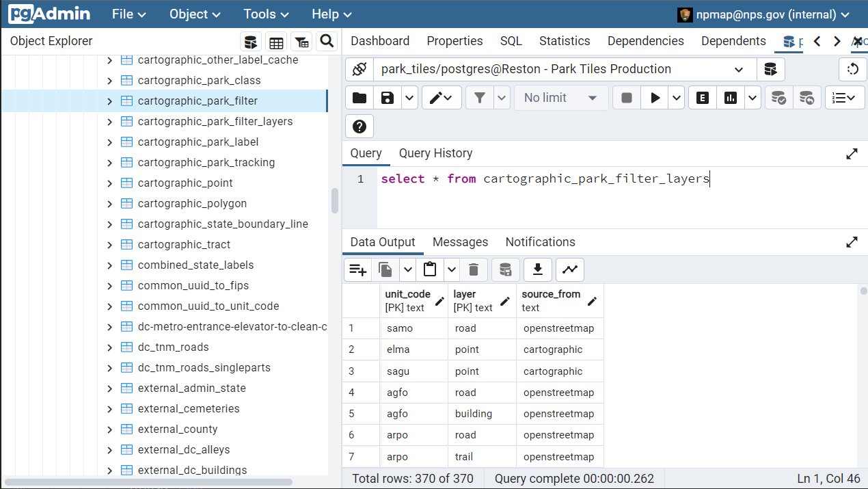
Task: Click the previous tabs left arrow
Action: [817, 42]
